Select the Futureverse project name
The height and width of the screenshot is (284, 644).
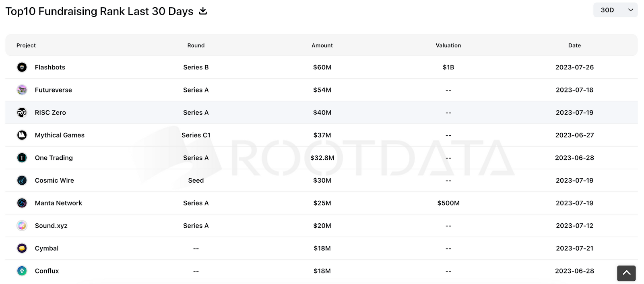tap(54, 90)
